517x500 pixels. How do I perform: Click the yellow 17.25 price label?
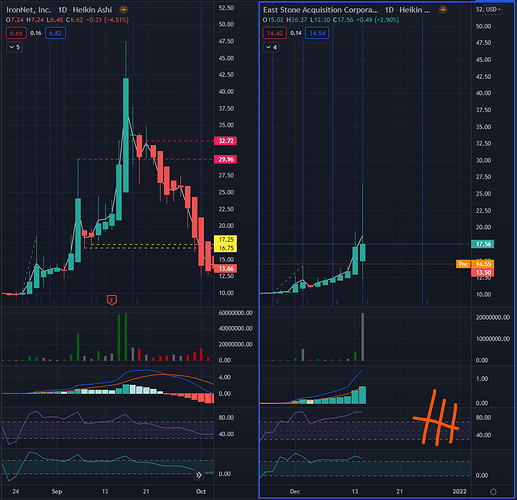226,239
